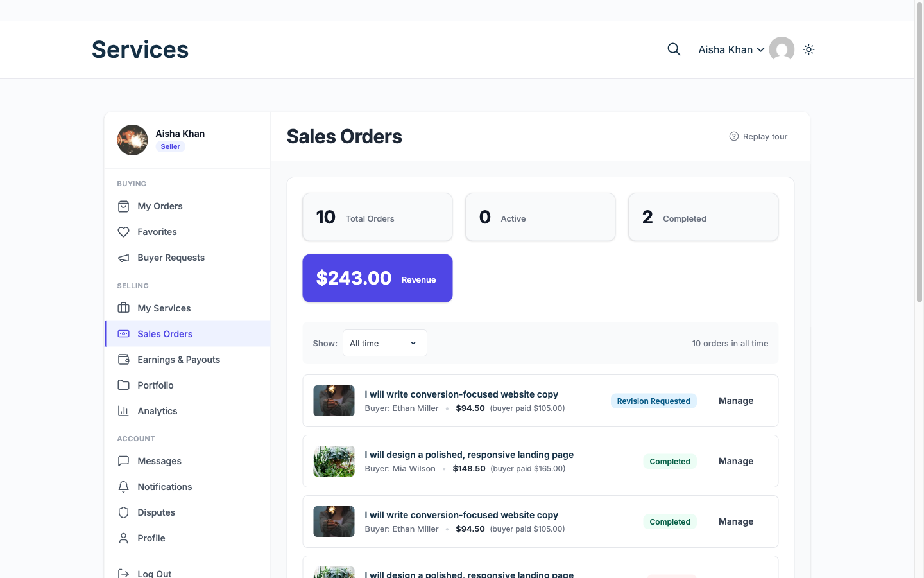Expand the Aisha Khan account dropdown
Image resolution: width=924 pixels, height=578 pixels.
pos(732,49)
